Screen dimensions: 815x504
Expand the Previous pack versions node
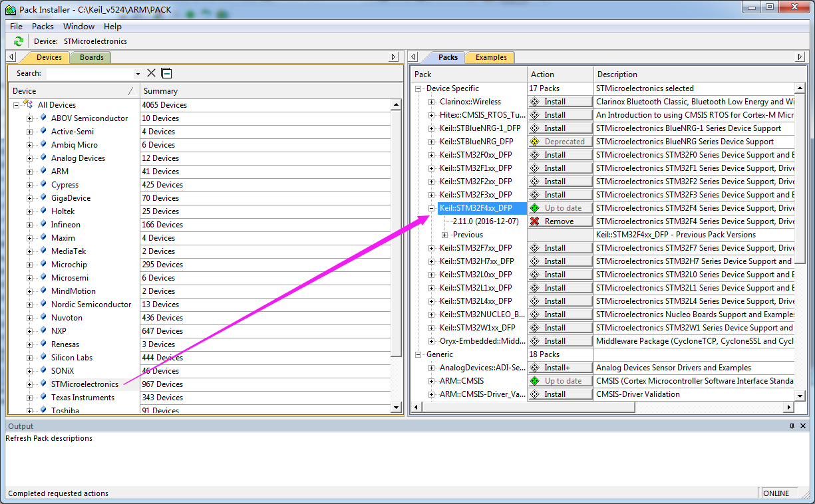[444, 235]
